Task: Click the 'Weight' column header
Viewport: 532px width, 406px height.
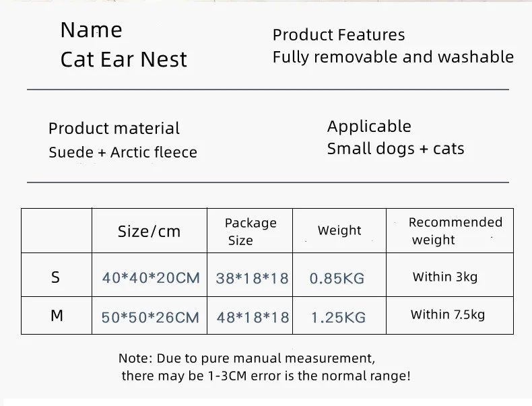Action: (339, 230)
